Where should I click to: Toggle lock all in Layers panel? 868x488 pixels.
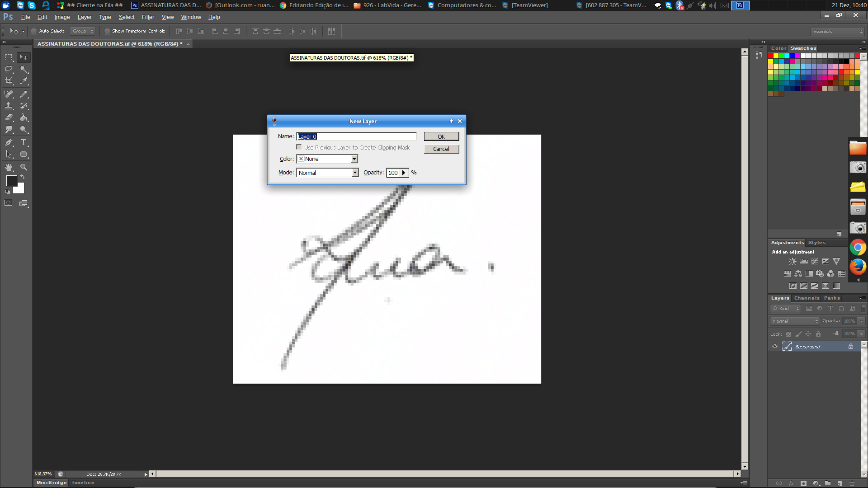(x=818, y=334)
